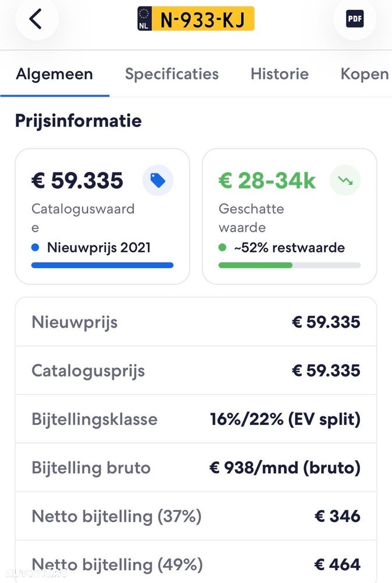Select the Catalogusprijs row
The height and width of the screenshot is (583, 392).
point(196,370)
